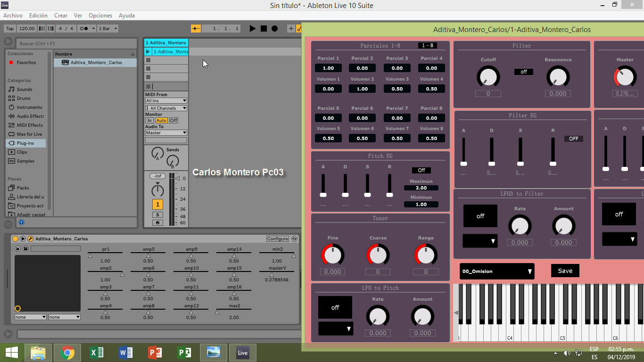The width and height of the screenshot is (644, 362).
Task: Click the Tap tempo button
Action: 9,29
